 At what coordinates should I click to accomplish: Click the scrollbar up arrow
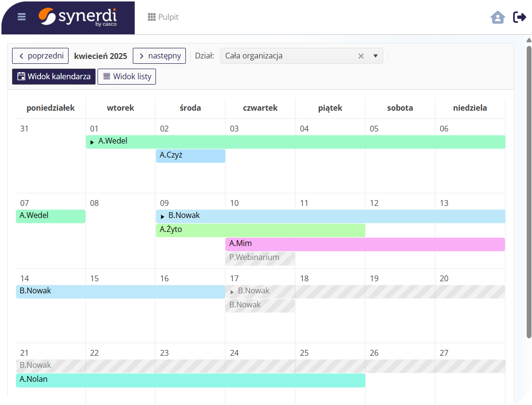click(x=529, y=40)
